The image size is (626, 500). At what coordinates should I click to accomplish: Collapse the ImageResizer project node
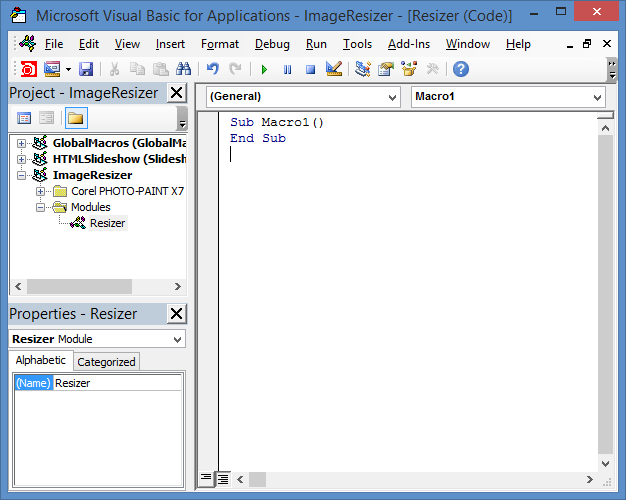coord(22,175)
